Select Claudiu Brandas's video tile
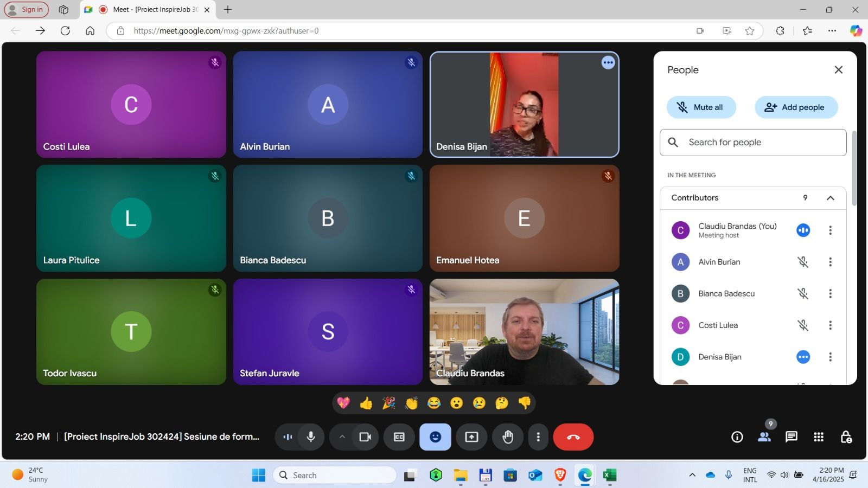Viewport: 868px width, 488px height. [524, 332]
